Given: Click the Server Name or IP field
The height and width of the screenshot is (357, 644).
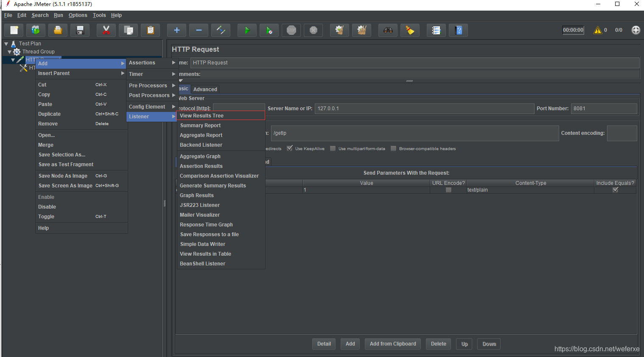Looking at the screenshot, I should pos(424,109).
